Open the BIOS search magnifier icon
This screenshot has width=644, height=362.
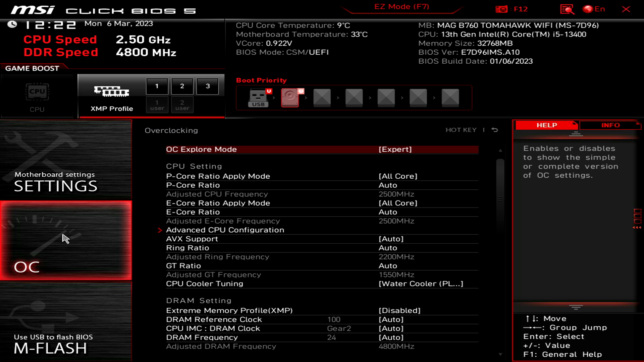567,9
